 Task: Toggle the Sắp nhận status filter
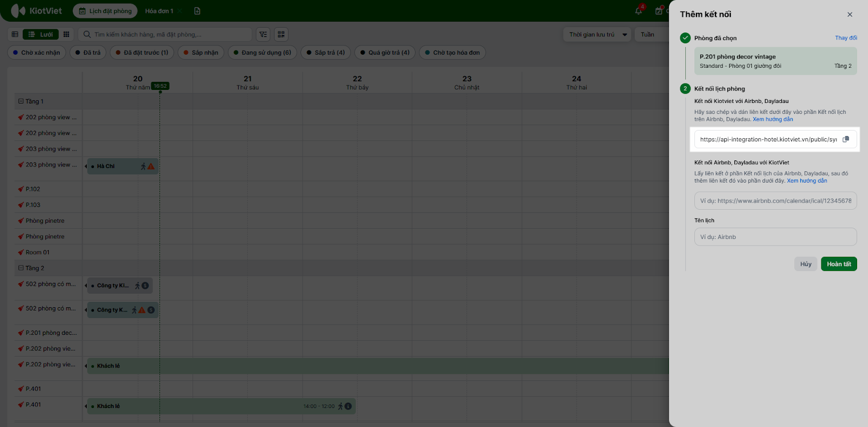[201, 53]
